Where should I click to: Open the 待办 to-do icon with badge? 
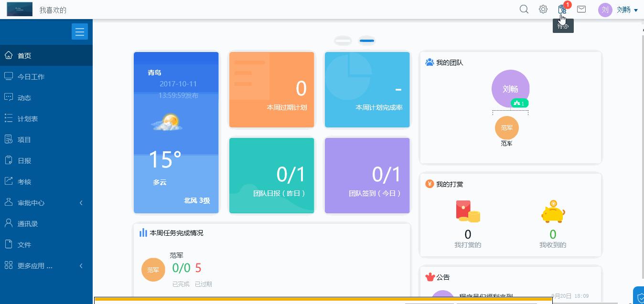pos(562,9)
